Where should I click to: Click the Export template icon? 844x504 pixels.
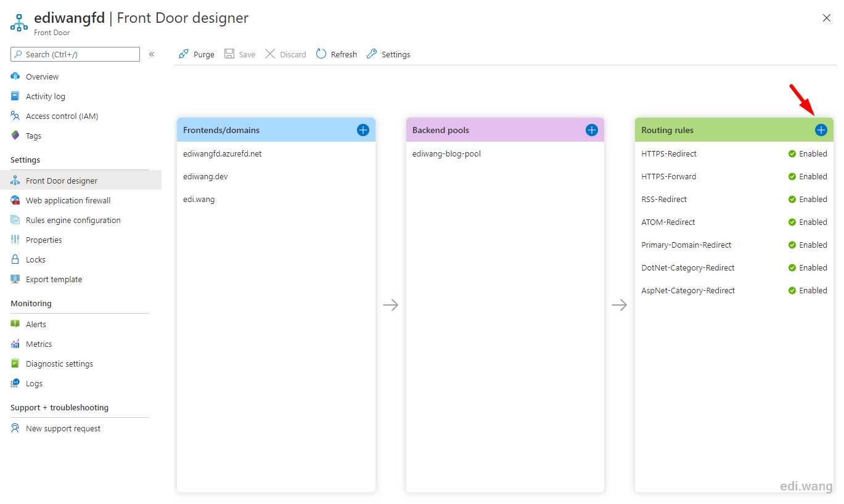pos(15,279)
